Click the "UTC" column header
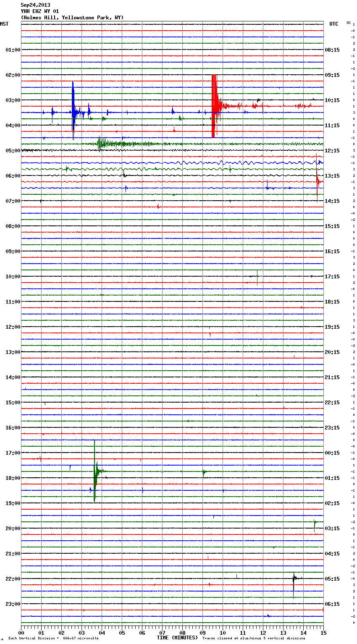 [x=333, y=24]
